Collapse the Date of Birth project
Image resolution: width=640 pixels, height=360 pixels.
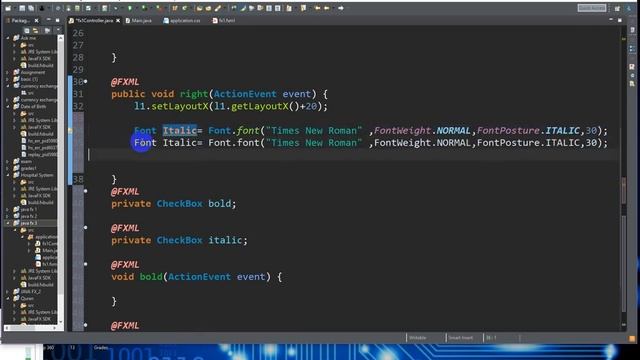(x=8, y=107)
